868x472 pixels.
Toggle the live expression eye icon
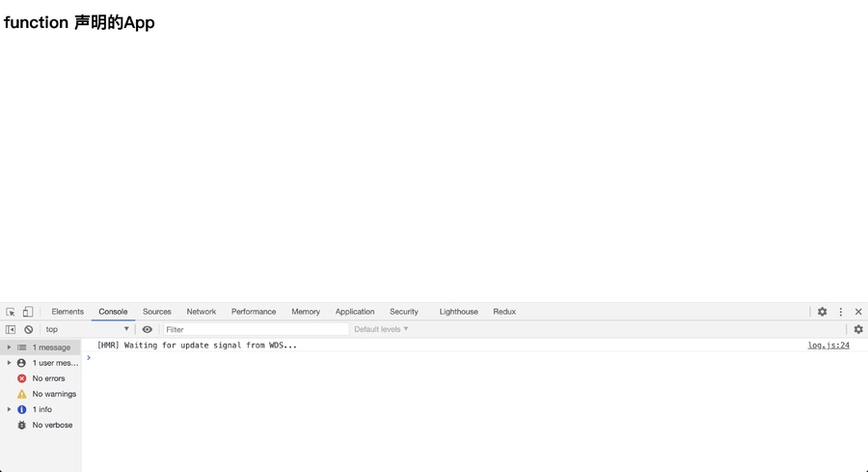pos(147,329)
